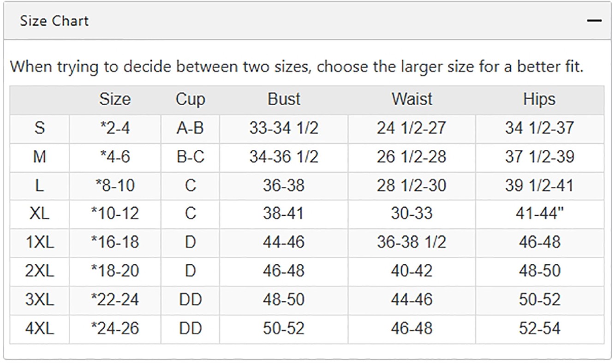This screenshot has width=615, height=364.
Task: Click the Size column header
Action: click(115, 99)
